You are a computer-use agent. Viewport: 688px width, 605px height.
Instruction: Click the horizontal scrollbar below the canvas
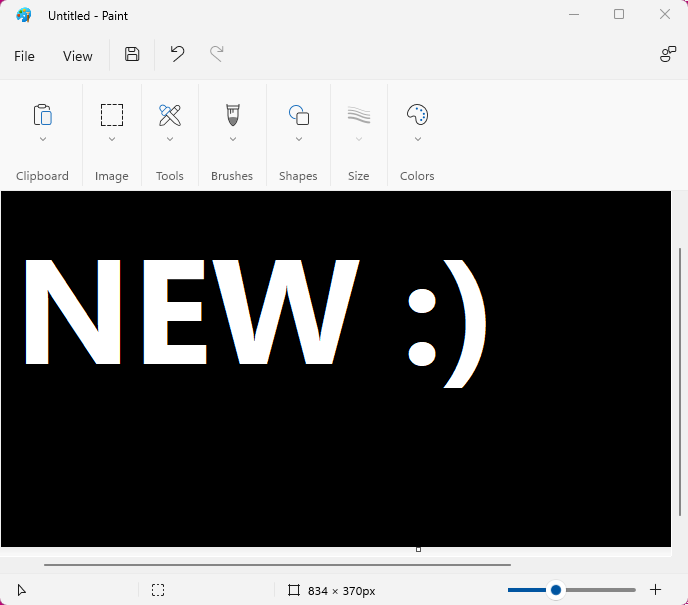(x=277, y=565)
